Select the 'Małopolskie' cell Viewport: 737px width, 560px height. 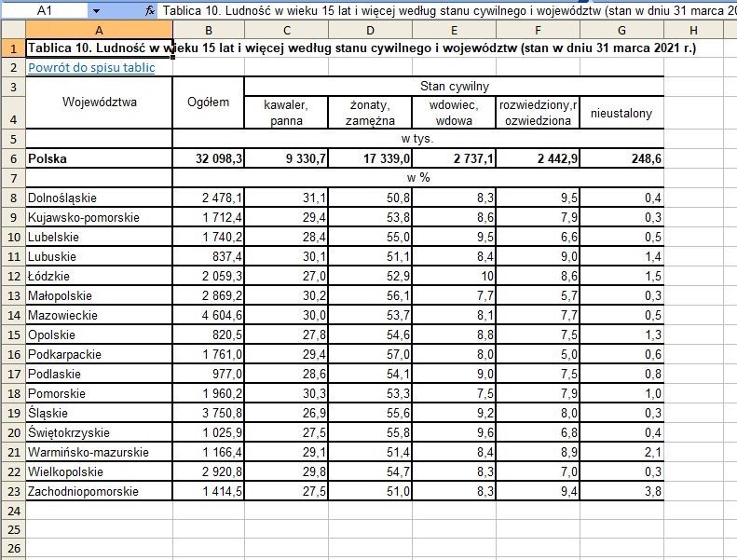99,295
